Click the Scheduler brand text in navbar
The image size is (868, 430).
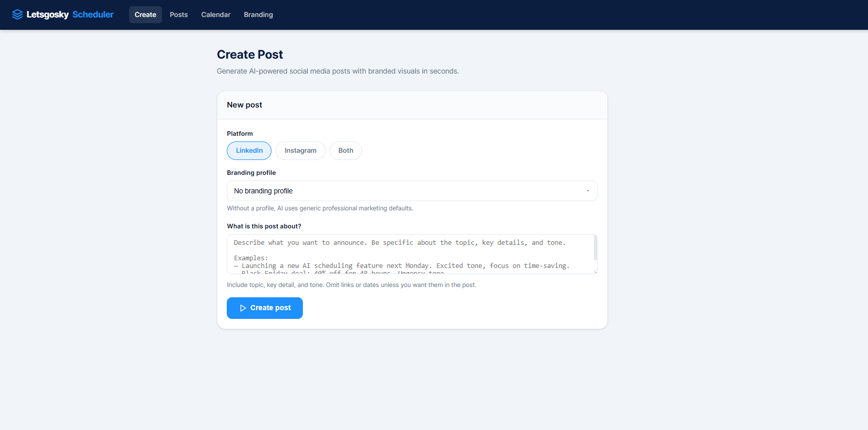tap(93, 14)
